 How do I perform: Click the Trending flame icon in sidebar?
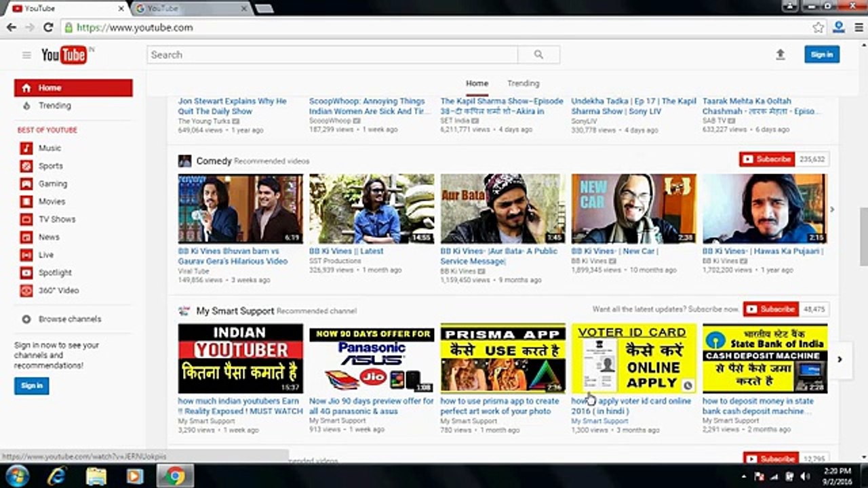pyautogui.click(x=26, y=106)
